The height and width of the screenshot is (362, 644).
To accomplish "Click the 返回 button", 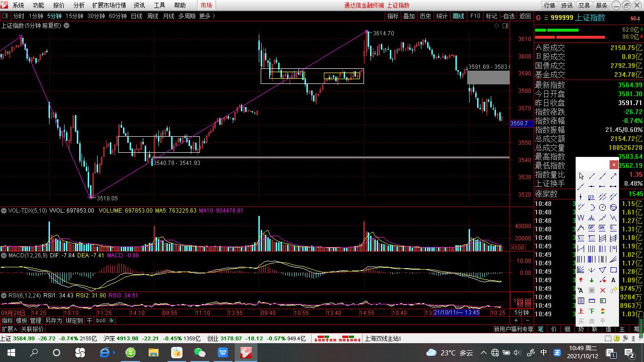I will point(525,16).
